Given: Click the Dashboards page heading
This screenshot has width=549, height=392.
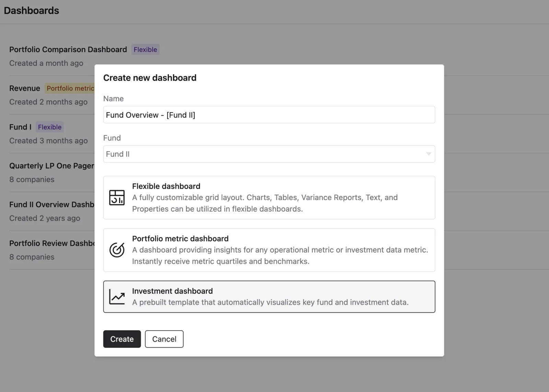Looking at the screenshot, I should (x=31, y=11).
